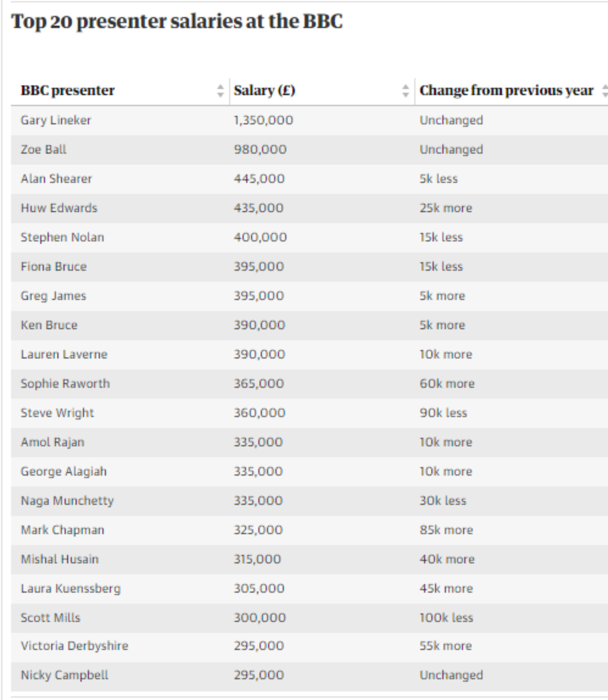
Task: Select the Stephen Nolan row
Action: point(309,237)
